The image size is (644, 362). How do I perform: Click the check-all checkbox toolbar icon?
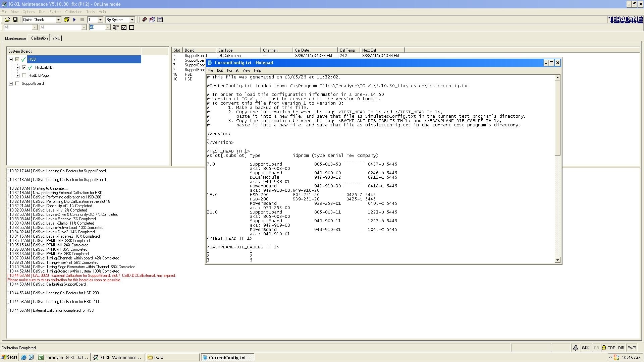124,27
